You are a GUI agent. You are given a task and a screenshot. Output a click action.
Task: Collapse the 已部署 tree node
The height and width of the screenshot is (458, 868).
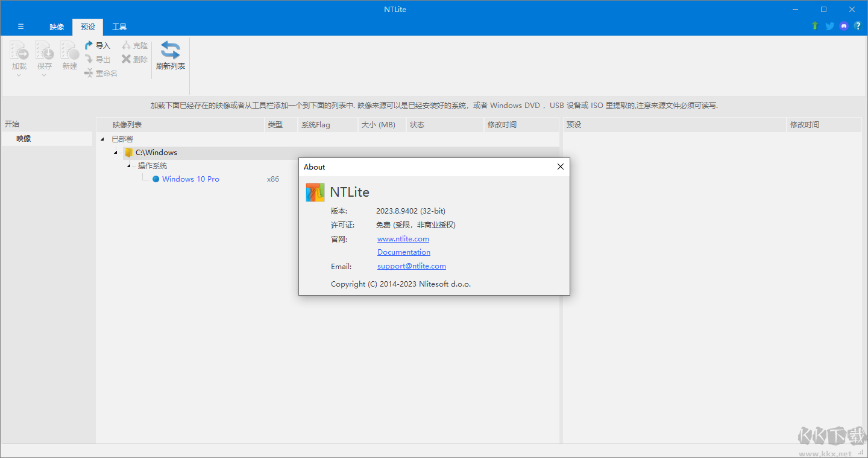pos(102,139)
